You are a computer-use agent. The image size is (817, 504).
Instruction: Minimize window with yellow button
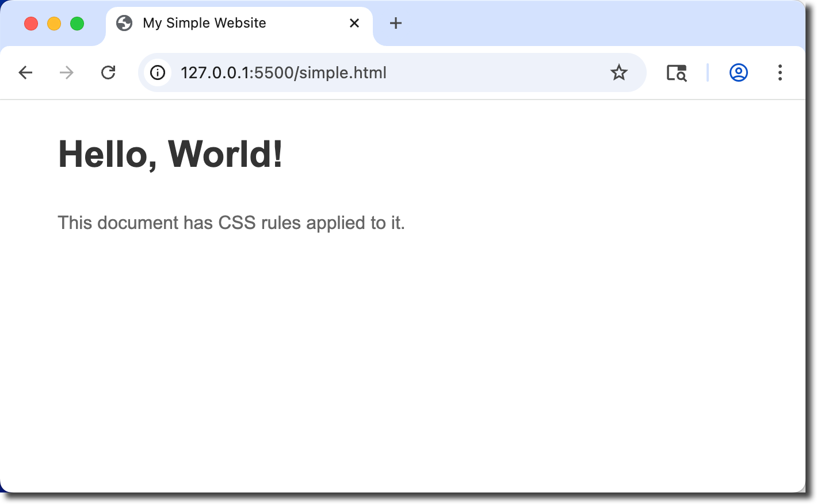click(x=54, y=24)
